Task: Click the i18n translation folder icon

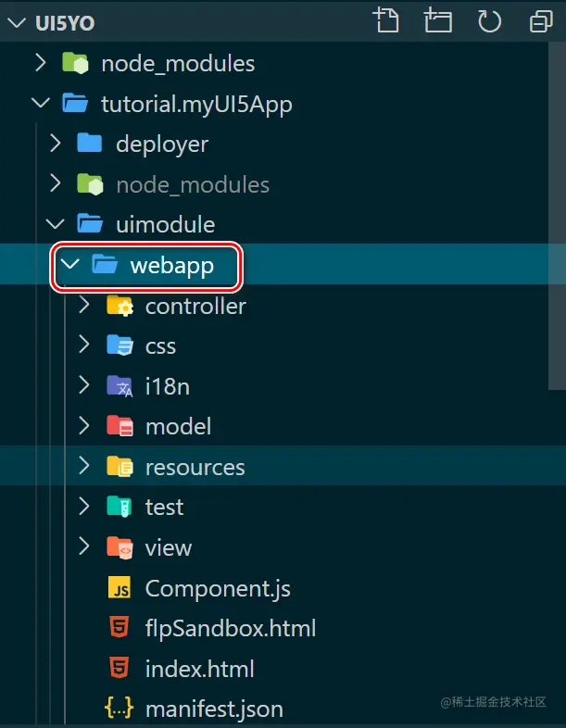Action: coord(119,386)
